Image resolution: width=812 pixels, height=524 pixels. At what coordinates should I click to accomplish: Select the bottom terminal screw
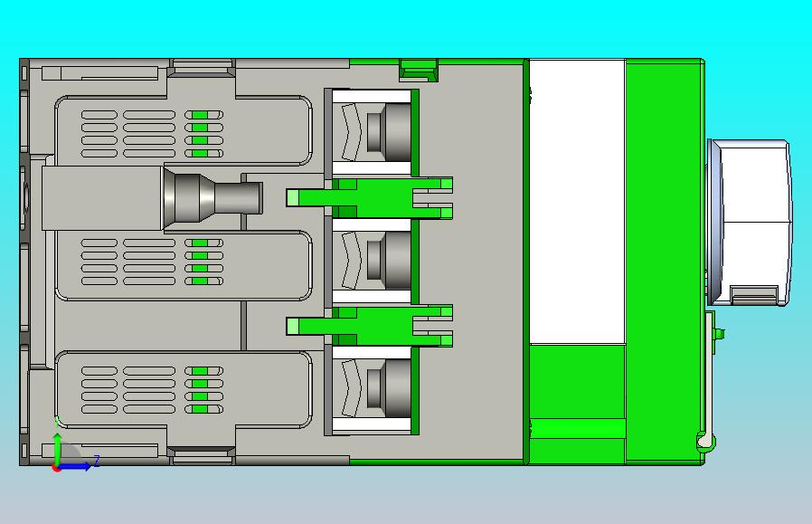[x=389, y=388]
